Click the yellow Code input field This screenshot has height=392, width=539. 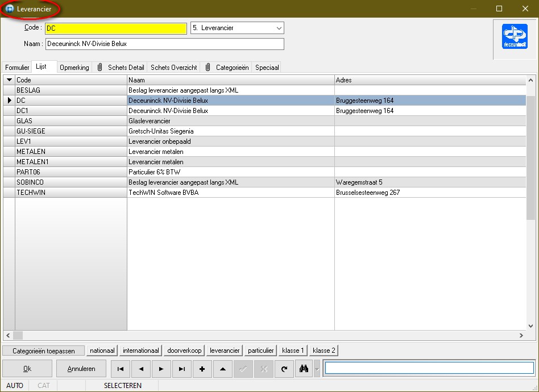pyautogui.click(x=116, y=28)
